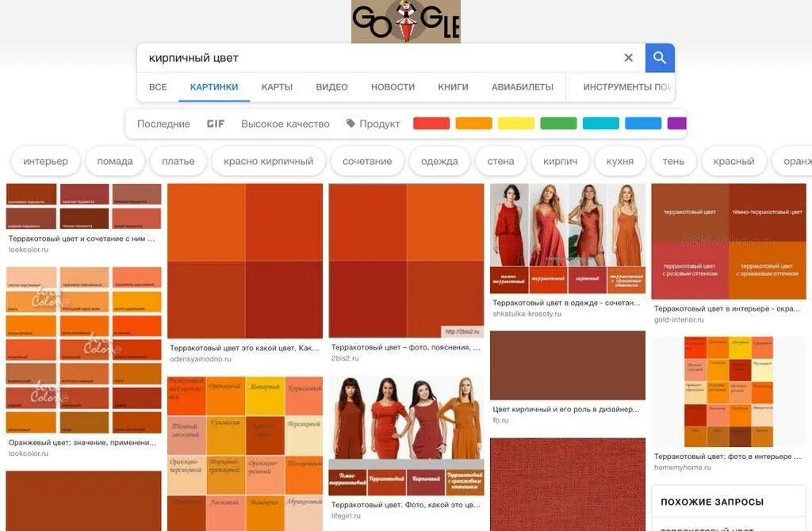812x531 pixels.
Task: Select the стена suggestion chip
Action: [x=501, y=161]
